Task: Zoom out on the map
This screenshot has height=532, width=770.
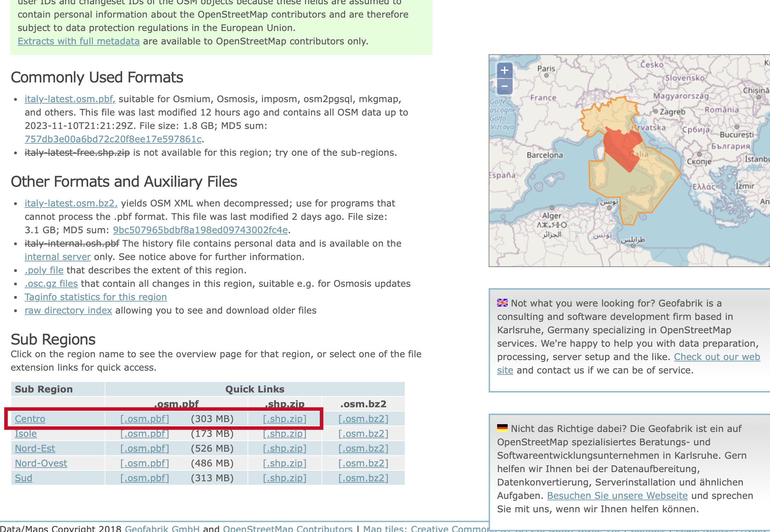Action: (505, 86)
